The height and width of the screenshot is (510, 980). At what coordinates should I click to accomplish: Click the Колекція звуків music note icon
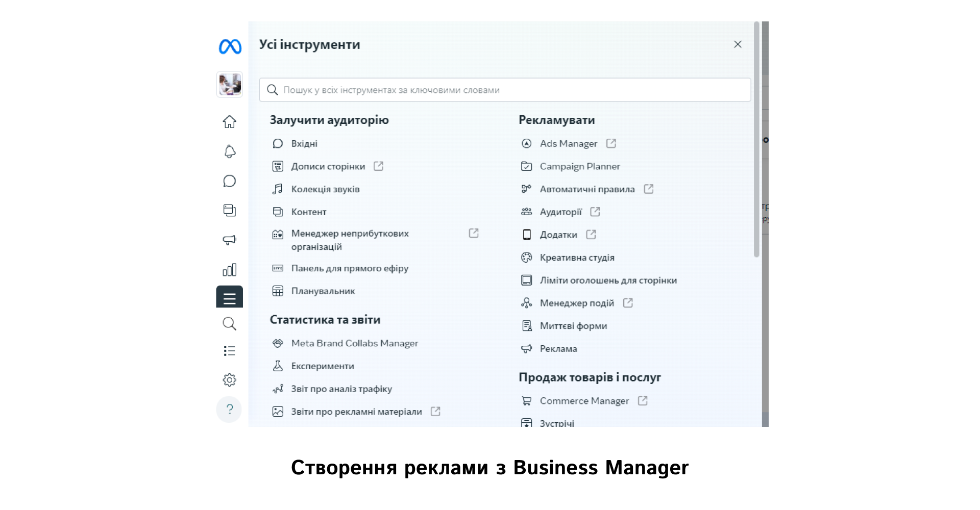tap(278, 189)
